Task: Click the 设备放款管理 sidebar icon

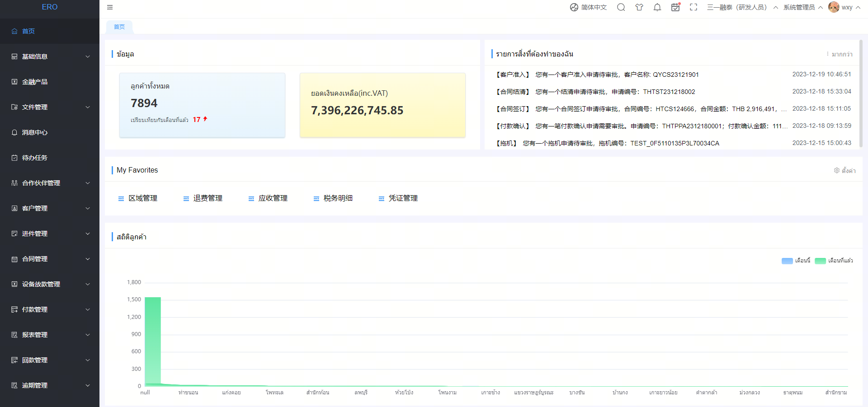Action: 14,284
